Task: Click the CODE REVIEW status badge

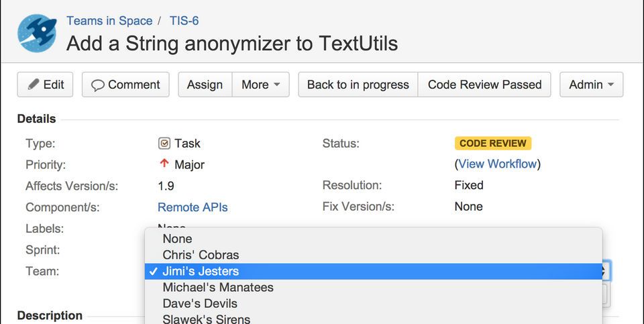Action: (492, 143)
